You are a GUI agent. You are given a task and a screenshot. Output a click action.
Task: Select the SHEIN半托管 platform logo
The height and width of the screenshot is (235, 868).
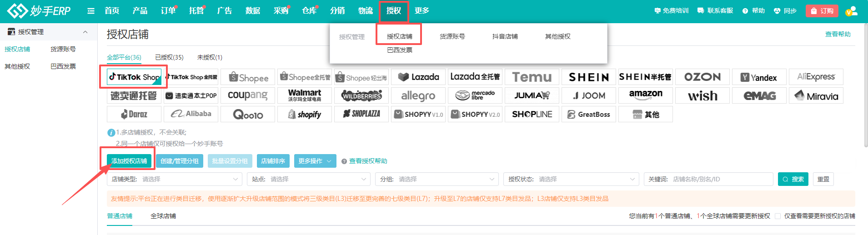(x=646, y=77)
